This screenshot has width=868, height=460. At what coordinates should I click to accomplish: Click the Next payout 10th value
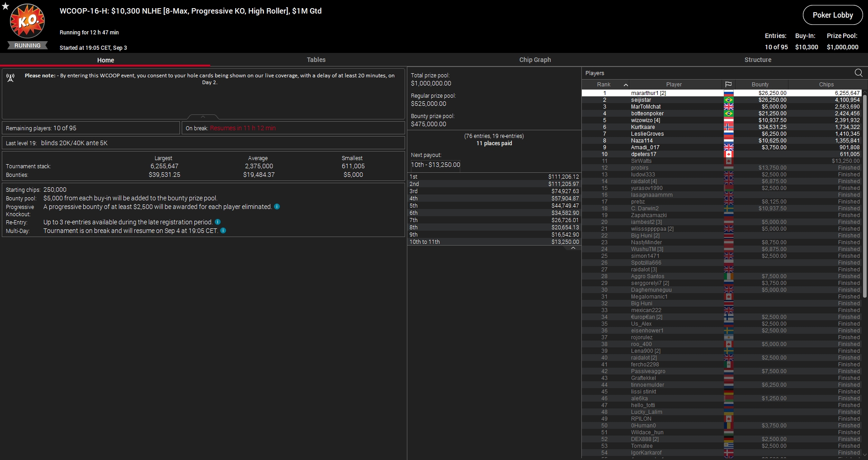[435, 165]
